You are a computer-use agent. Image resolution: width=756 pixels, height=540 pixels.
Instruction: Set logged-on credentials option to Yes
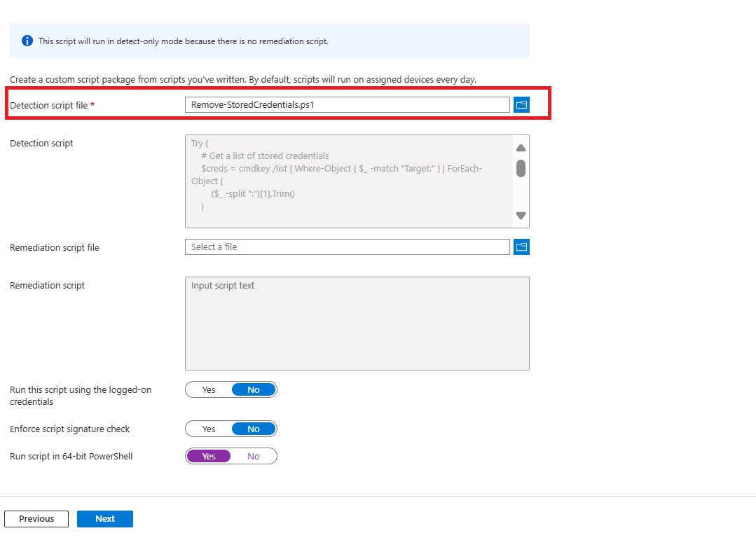pos(208,389)
